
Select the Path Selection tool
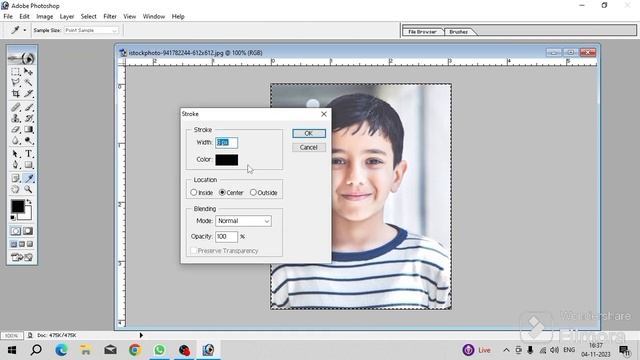point(16,154)
